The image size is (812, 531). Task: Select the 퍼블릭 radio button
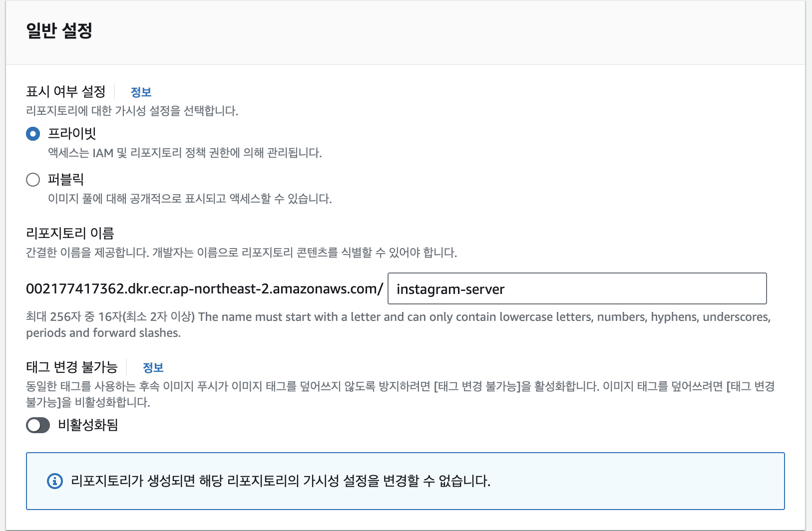click(33, 180)
